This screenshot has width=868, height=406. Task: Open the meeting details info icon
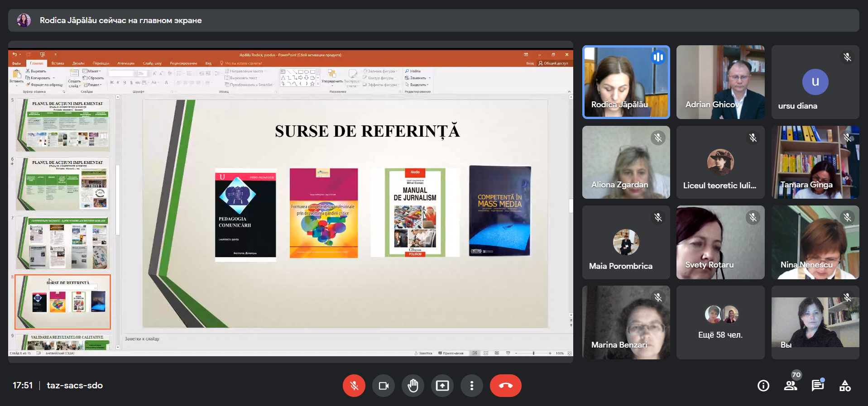[x=763, y=386]
